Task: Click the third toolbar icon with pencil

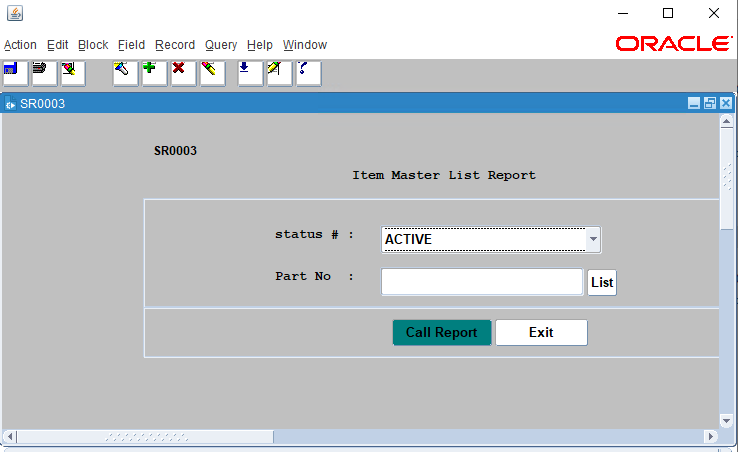Action: point(71,71)
